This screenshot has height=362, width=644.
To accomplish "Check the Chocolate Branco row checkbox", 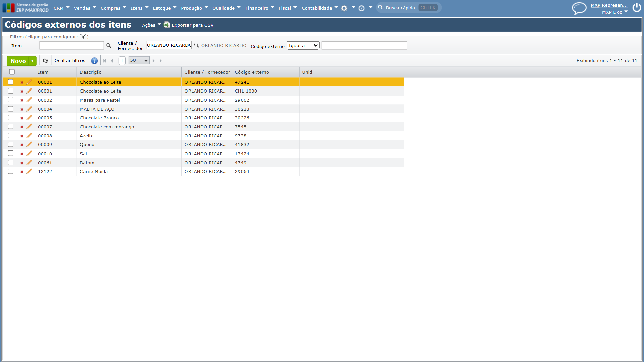I will pyautogui.click(x=11, y=118).
